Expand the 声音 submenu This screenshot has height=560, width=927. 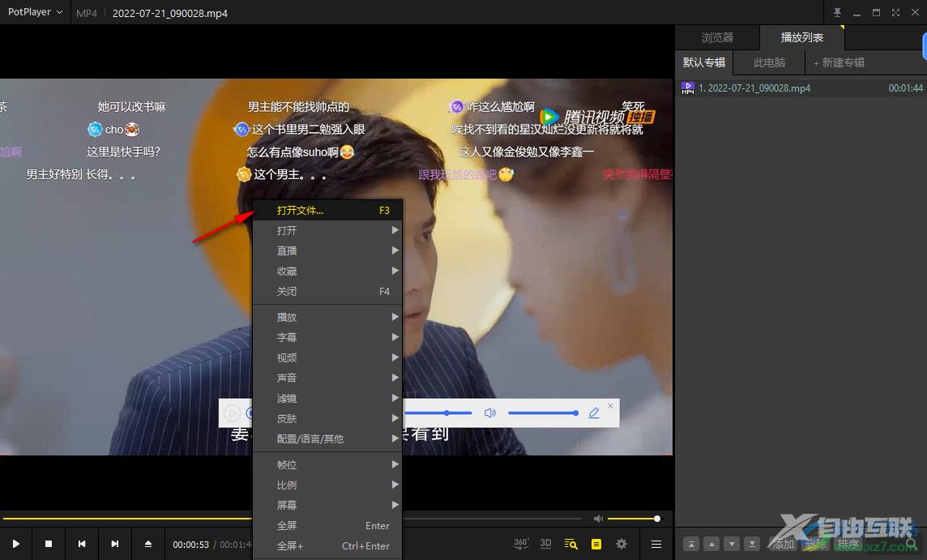pos(327,378)
